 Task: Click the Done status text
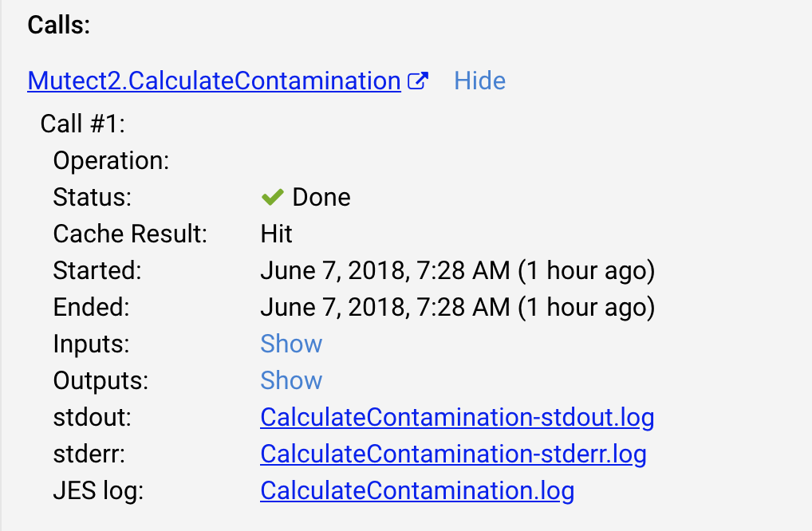[321, 197]
